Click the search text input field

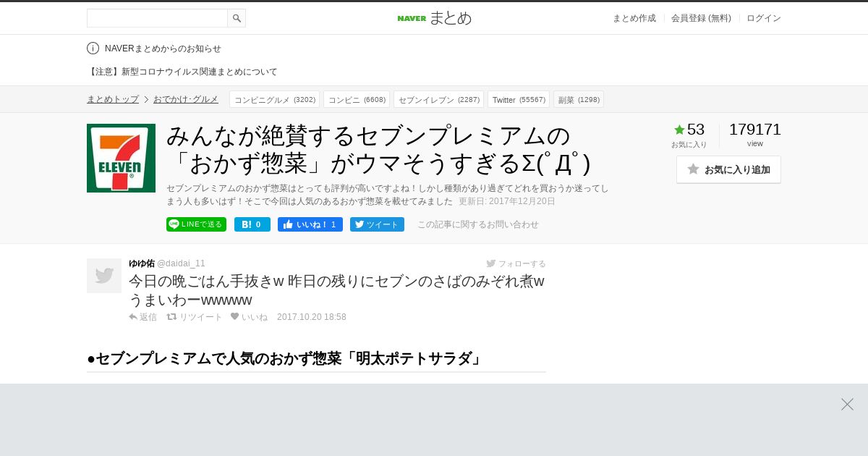(x=157, y=18)
